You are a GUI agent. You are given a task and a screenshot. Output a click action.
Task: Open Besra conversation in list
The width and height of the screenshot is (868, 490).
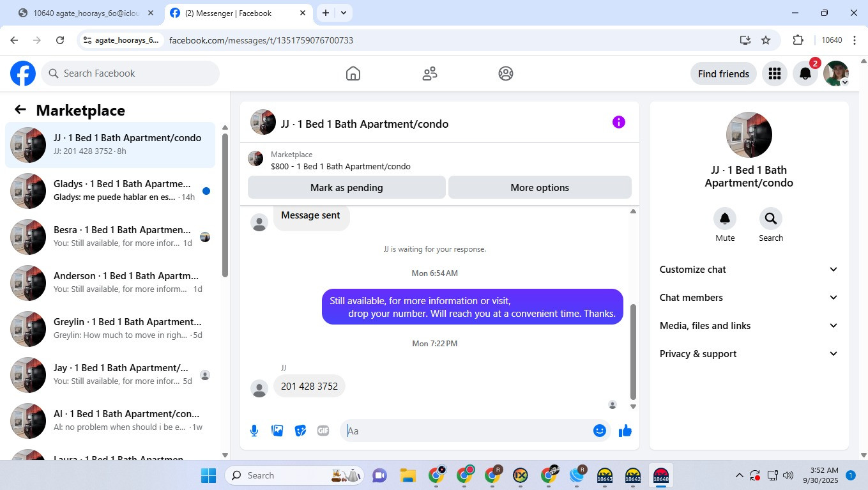(x=110, y=237)
